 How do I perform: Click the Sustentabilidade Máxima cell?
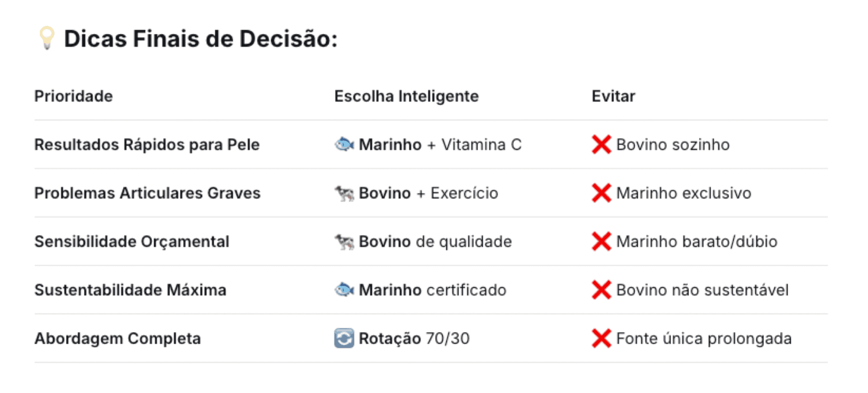click(x=130, y=290)
